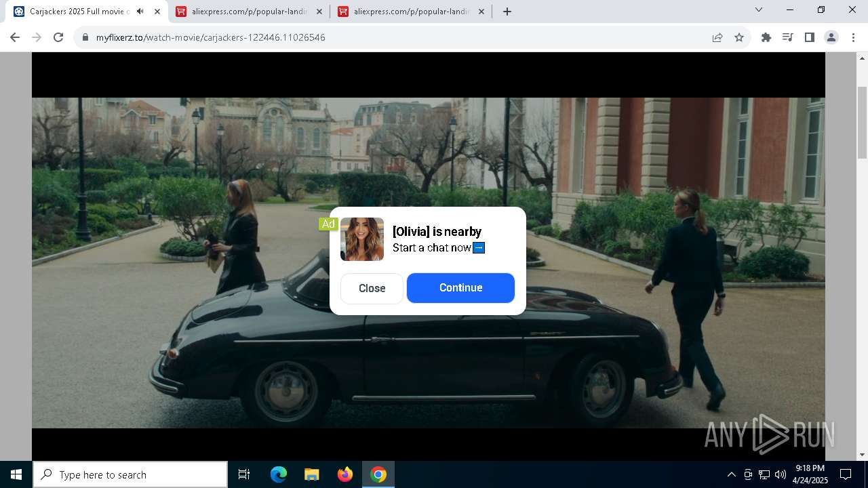
Task: Mute the Carjackers tab via speaker icon
Action: tap(140, 12)
